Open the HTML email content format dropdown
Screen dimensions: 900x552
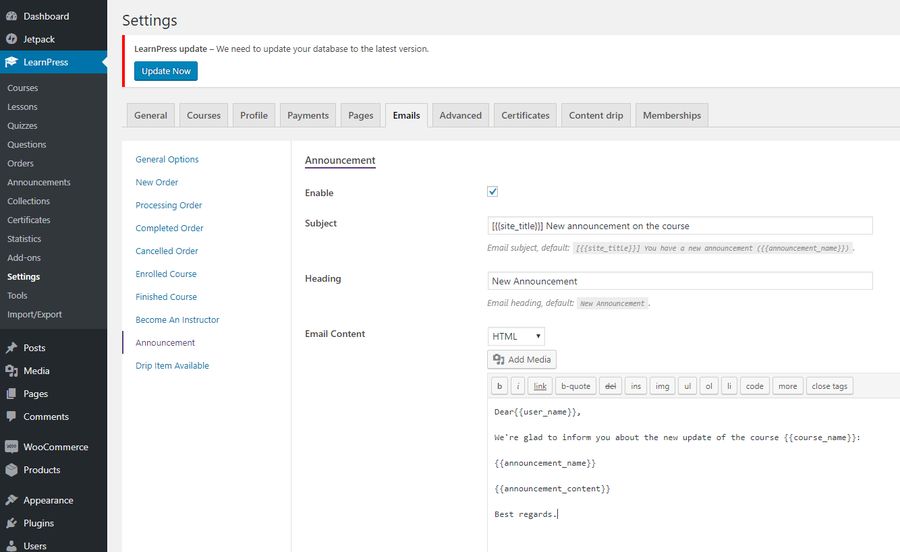point(516,336)
